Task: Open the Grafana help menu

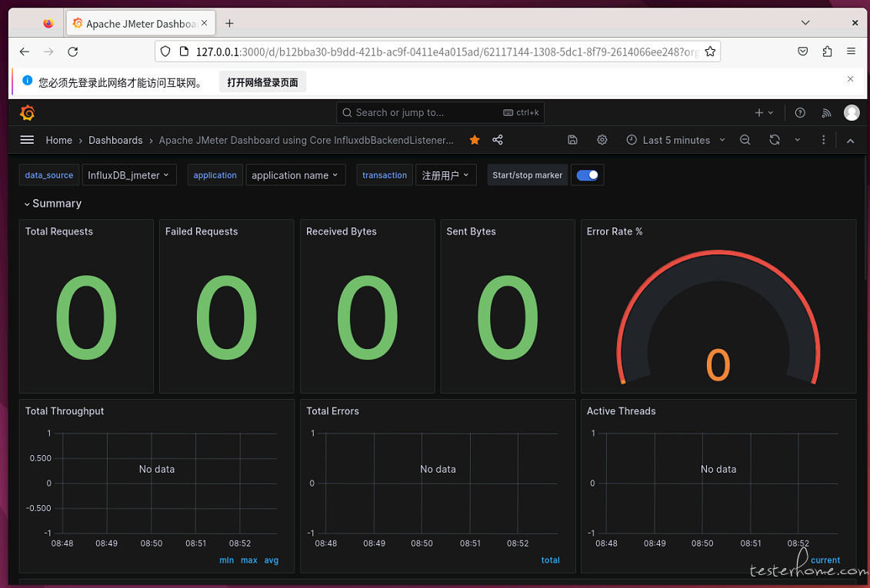Action: click(x=800, y=113)
